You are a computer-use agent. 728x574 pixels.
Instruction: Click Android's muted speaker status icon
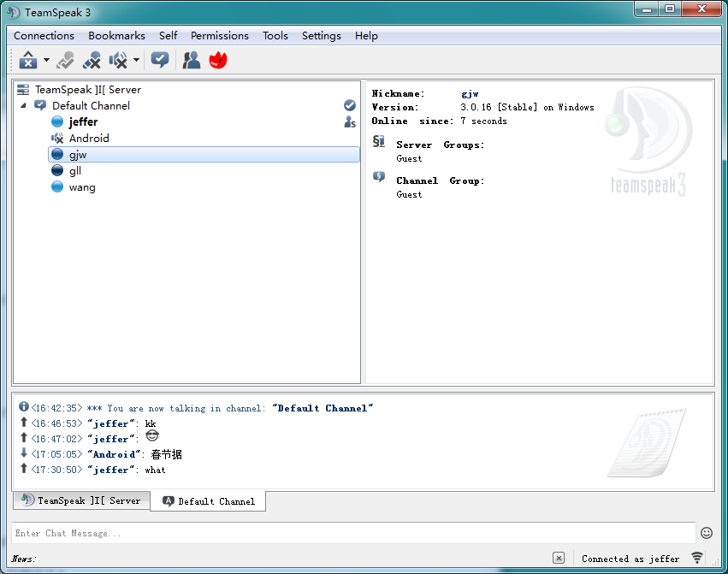click(57, 139)
